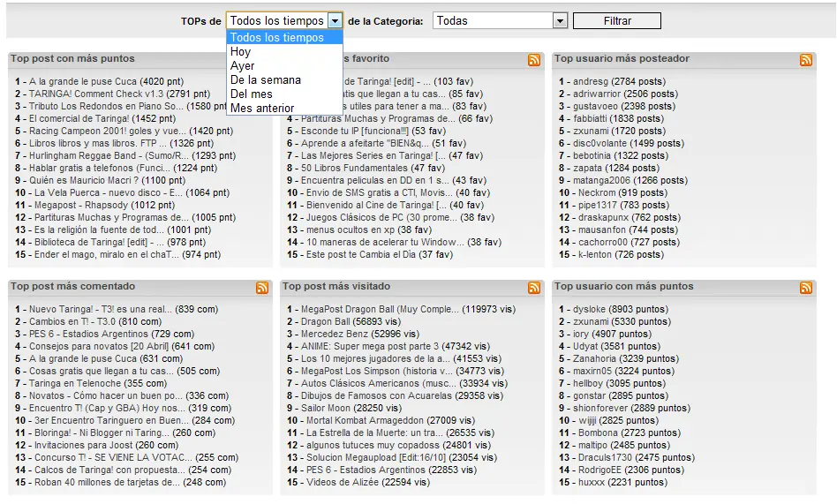Open 'Este post te Cambia el Dia' post

[361, 255]
